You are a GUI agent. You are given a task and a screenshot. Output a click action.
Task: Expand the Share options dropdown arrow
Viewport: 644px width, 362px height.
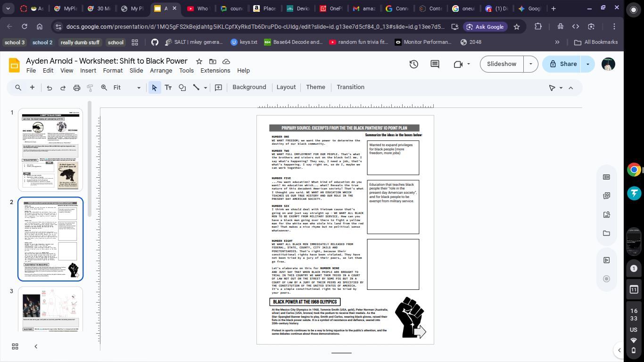click(587, 64)
